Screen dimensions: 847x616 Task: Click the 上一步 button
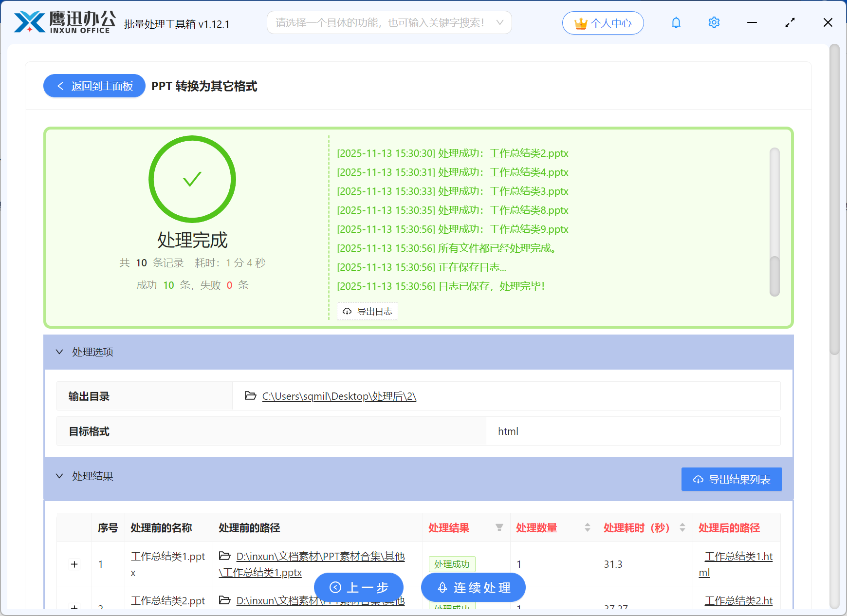(x=359, y=588)
